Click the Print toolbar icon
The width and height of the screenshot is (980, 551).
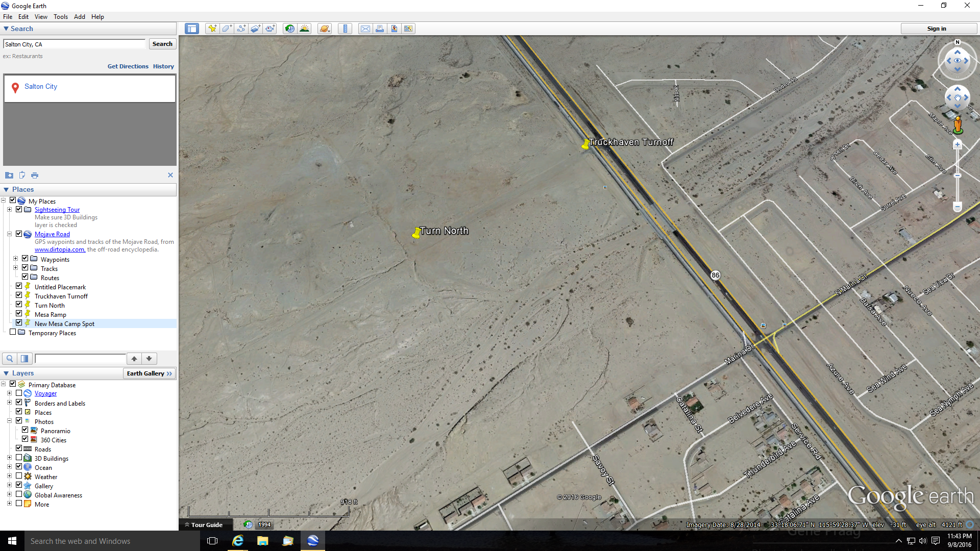pyautogui.click(x=380, y=29)
